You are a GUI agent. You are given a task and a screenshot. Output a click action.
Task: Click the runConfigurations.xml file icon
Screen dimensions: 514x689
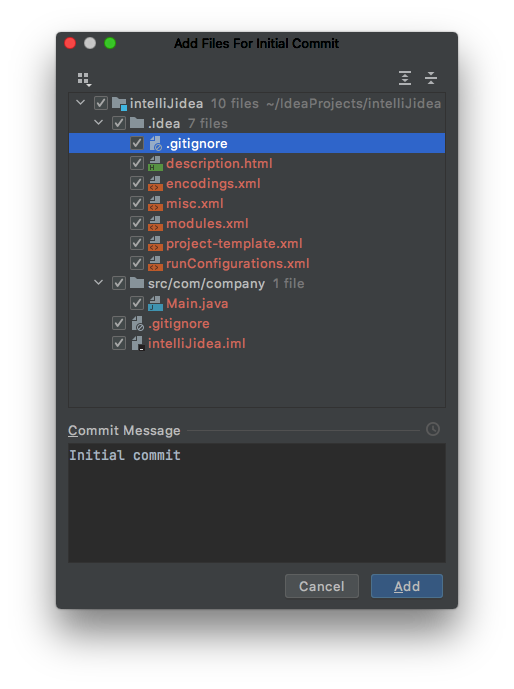(x=155, y=263)
